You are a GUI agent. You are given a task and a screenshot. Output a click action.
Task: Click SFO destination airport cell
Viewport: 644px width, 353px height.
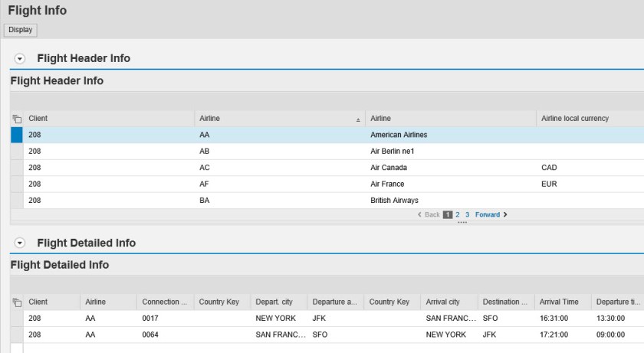(506, 319)
